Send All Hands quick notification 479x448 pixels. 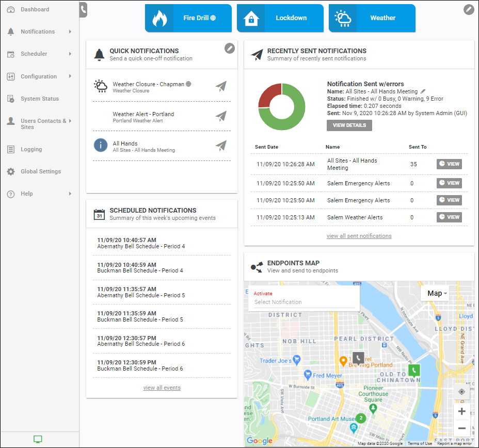221,146
